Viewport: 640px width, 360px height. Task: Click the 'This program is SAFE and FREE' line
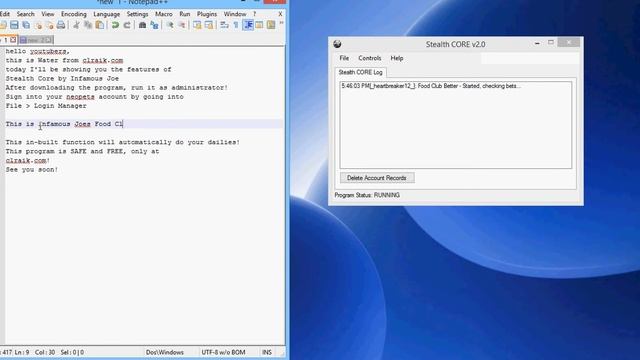click(x=82, y=151)
